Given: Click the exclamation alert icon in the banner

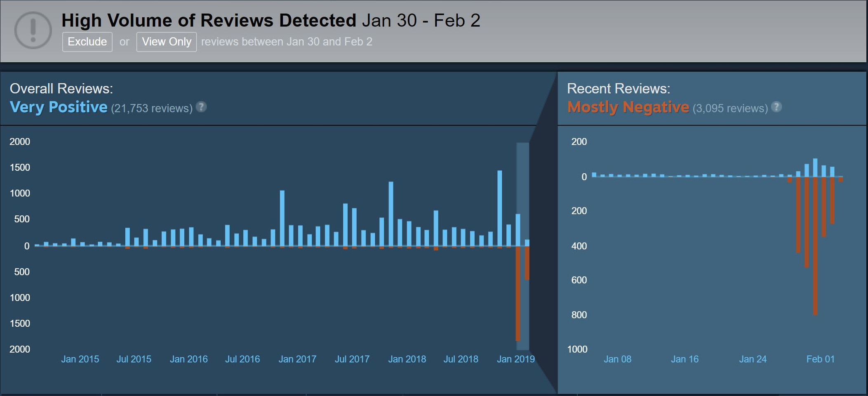Looking at the screenshot, I should click(33, 31).
